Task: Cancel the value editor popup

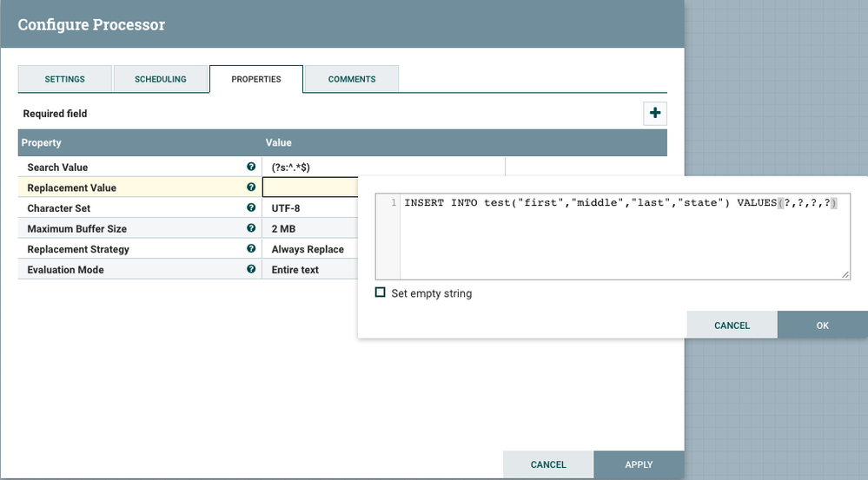Action: pos(732,325)
